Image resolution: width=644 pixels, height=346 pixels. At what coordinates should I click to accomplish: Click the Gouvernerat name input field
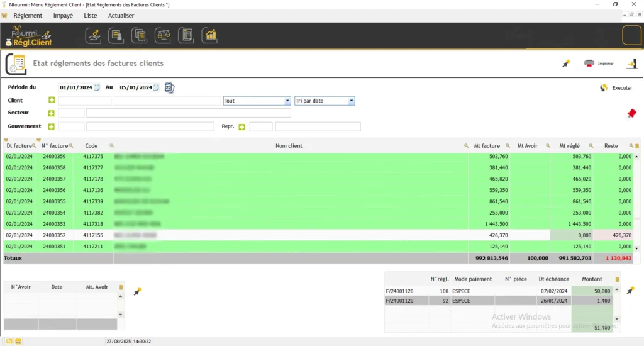[150, 126]
